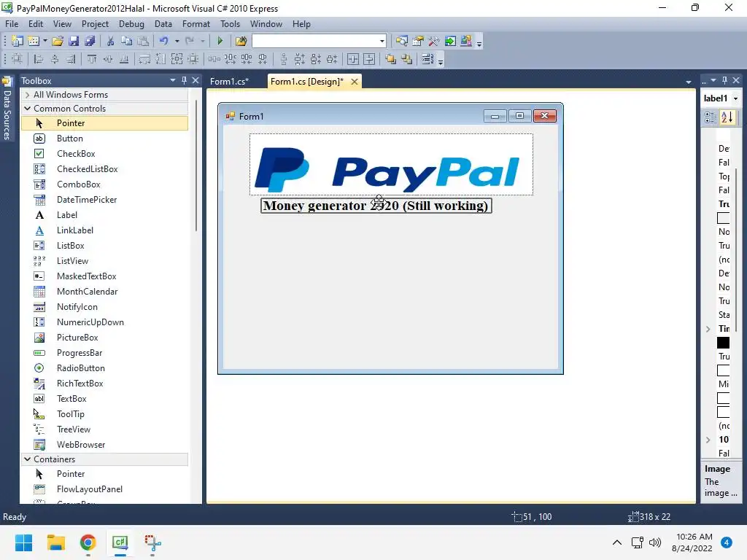Image resolution: width=747 pixels, height=560 pixels.
Task: Click the Bring to Front icon
Action: [x=391, y=59]
